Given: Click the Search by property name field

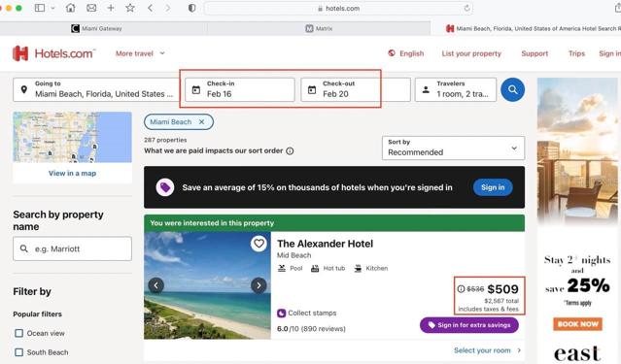Looking at the screenshot, I should coord(72,248).
